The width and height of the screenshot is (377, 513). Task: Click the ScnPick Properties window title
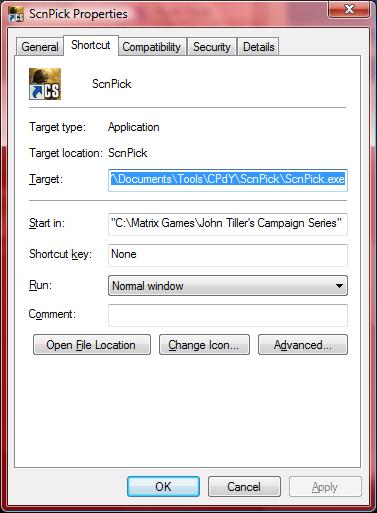click(78, 14)
